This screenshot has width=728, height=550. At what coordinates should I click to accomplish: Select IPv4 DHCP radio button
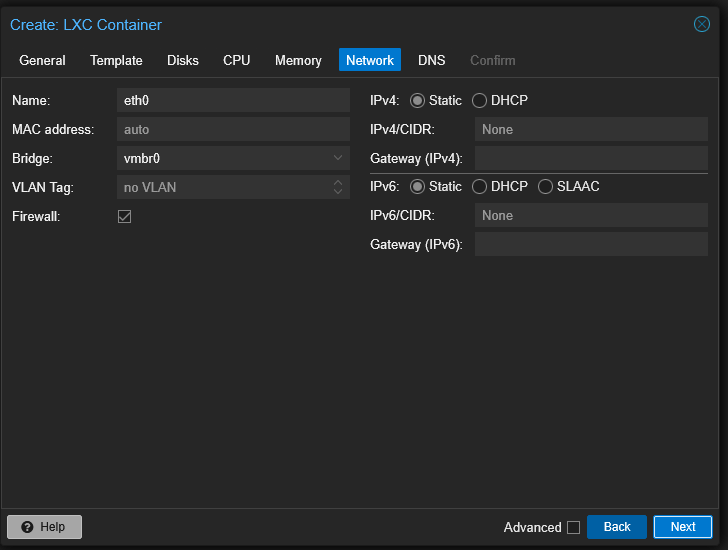pyautogui.click(x=479, y=101)
